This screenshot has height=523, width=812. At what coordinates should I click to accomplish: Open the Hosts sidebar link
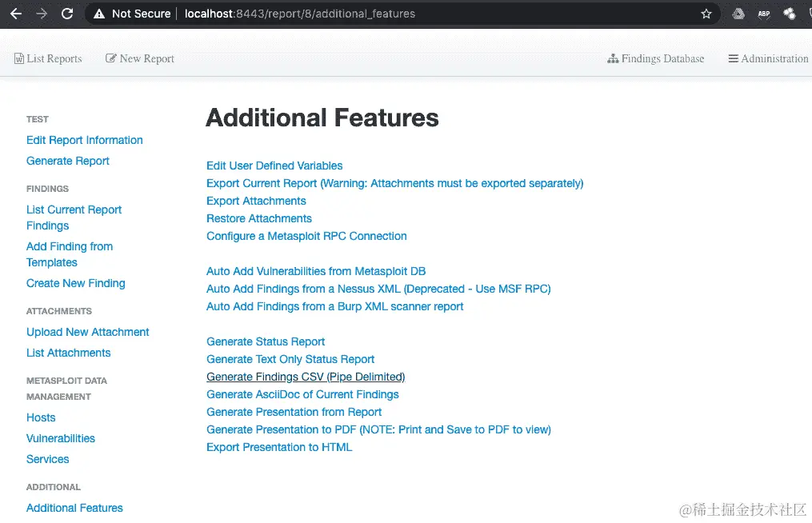coord(41,417)
